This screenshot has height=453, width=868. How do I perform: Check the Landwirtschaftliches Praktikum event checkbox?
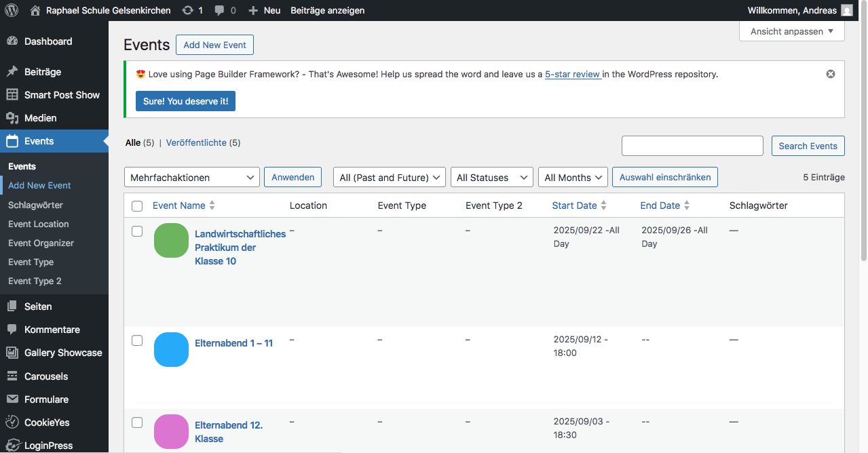point(137,231)
